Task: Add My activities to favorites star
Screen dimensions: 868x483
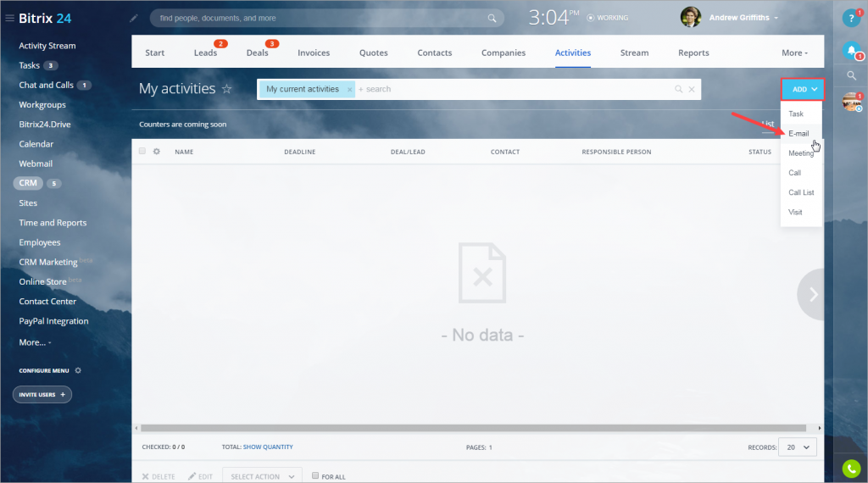Action: [x=227, y=88]
